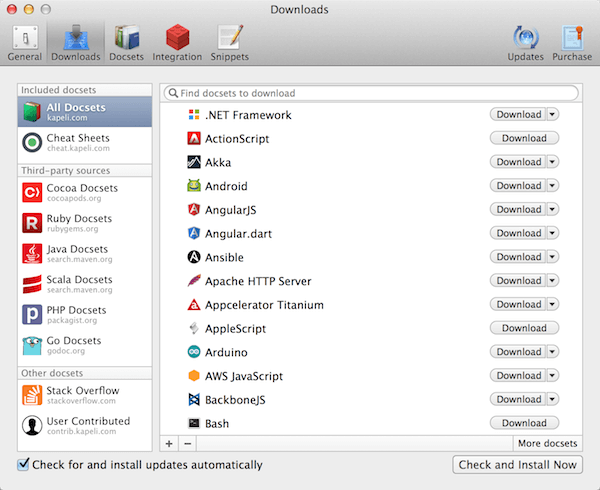Click the BackboneJS icon
Screen dimensions: 600x490
pyautogui.click(x=194, y=399)
